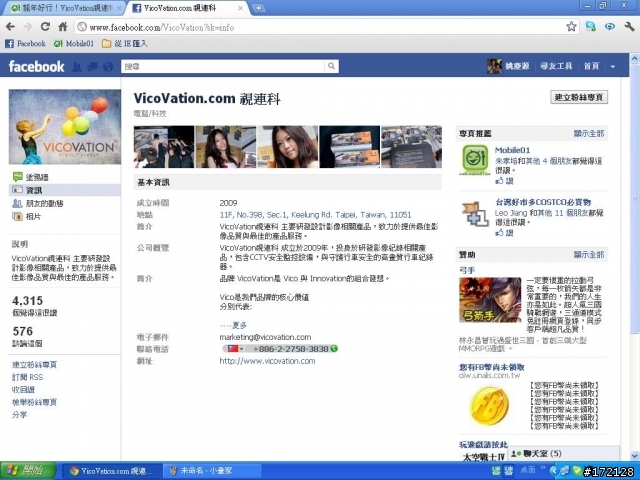Click the Mobile01 green logo icon

(475, 160)
